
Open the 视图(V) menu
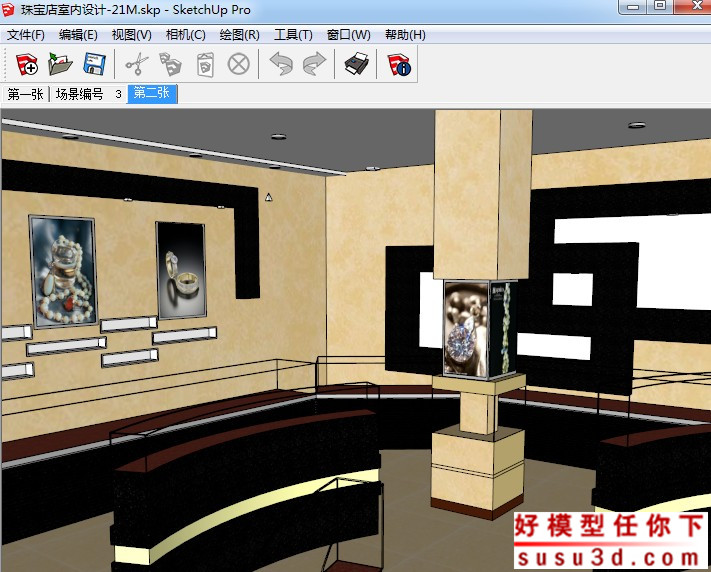click(131, 35)
